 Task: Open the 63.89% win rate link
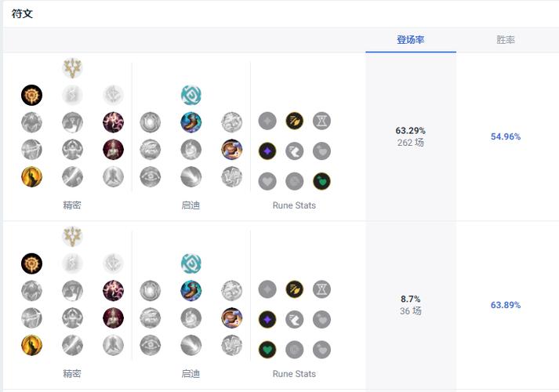(x=506, y=305)
